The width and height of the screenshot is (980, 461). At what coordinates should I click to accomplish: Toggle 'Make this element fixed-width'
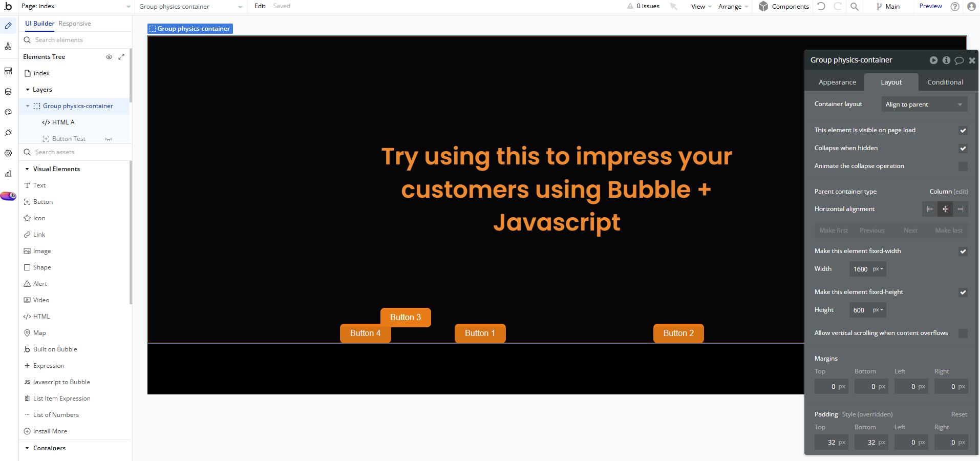963,252
